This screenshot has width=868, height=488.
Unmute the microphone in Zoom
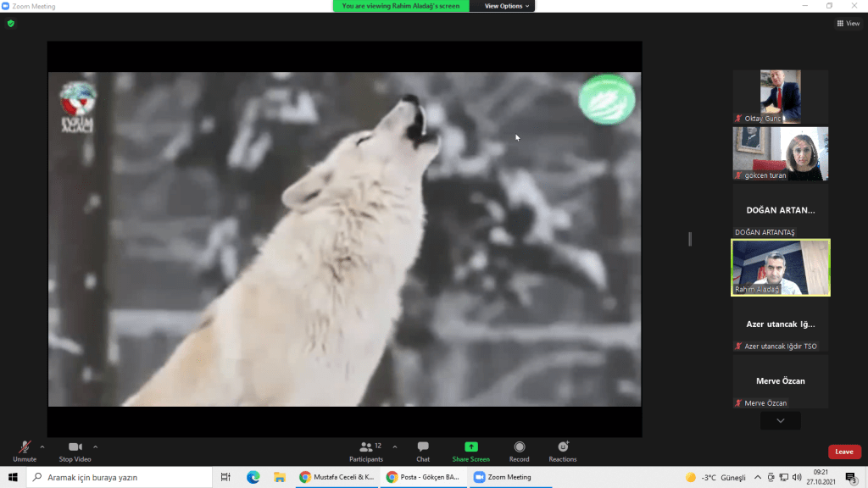click(25, 451)
